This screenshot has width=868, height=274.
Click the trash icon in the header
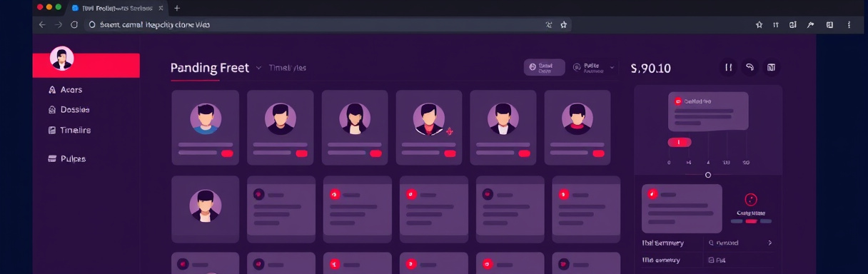click(x=771, y=68)
